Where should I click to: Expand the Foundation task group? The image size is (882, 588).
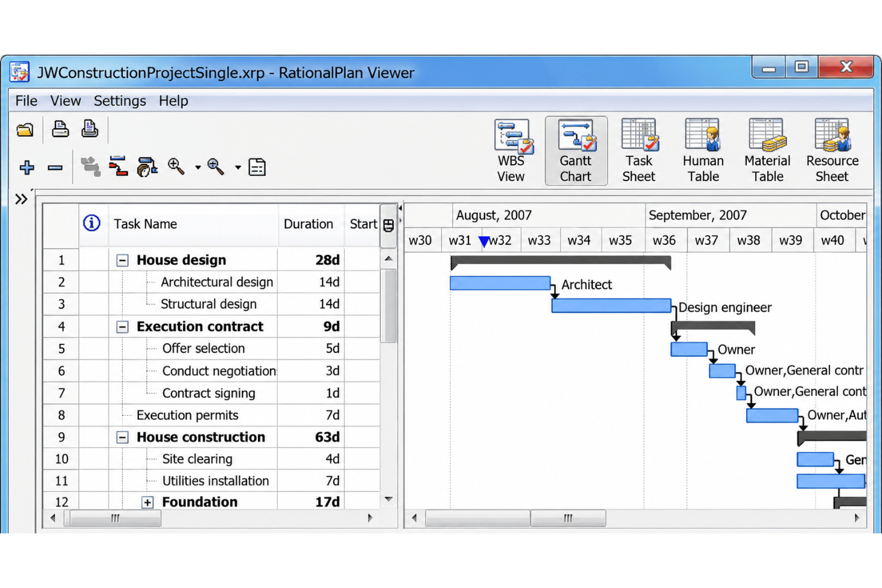(147, 502)
